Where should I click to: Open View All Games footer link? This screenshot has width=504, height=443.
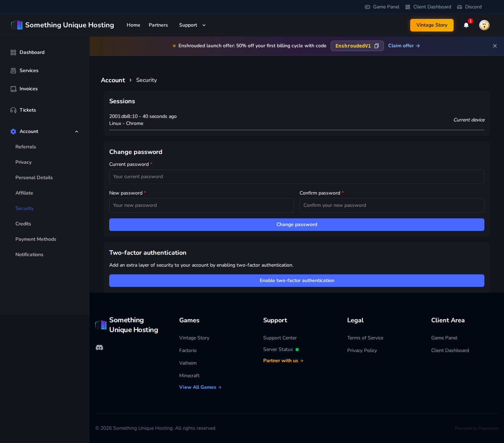(200, 387)
